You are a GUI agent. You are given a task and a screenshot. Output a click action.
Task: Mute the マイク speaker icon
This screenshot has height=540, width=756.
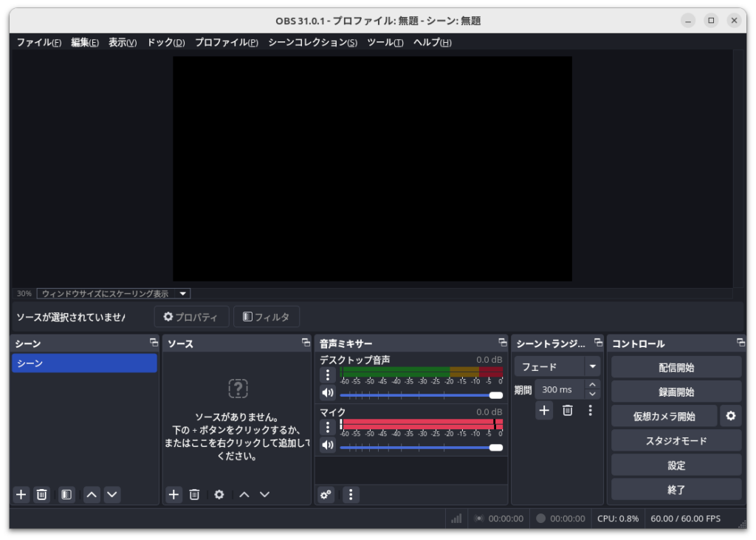point(328,445)
